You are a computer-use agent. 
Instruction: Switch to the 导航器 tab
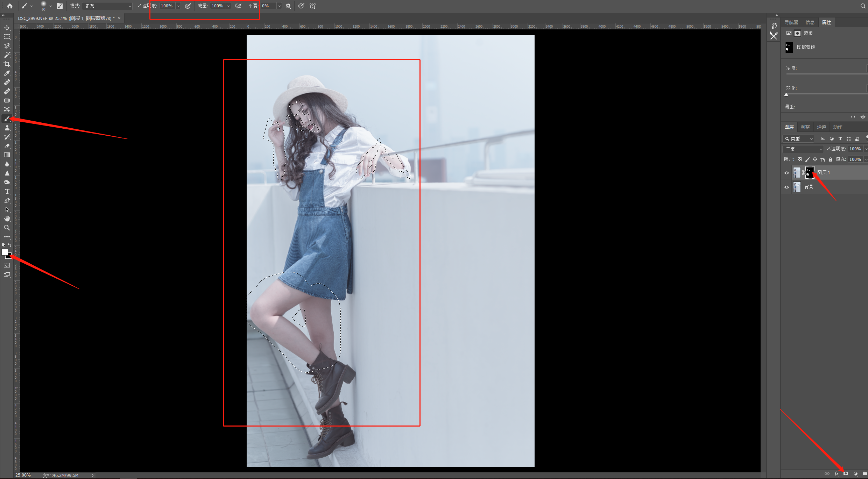[791, 22]
